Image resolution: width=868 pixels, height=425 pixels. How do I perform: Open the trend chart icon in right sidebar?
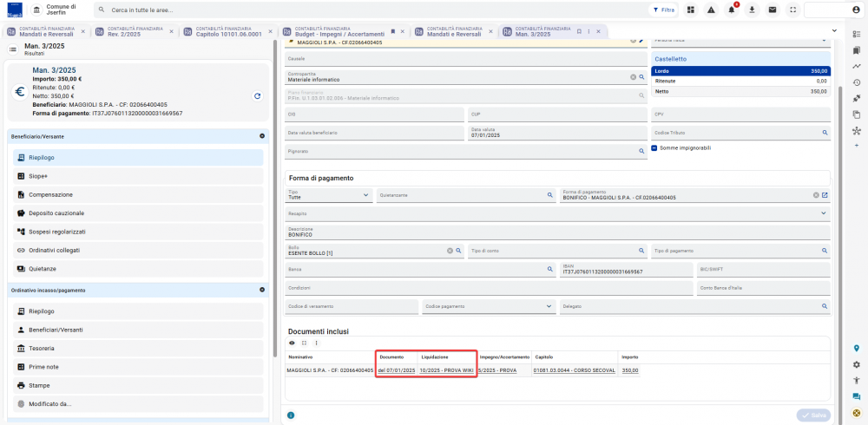(857, 67)
